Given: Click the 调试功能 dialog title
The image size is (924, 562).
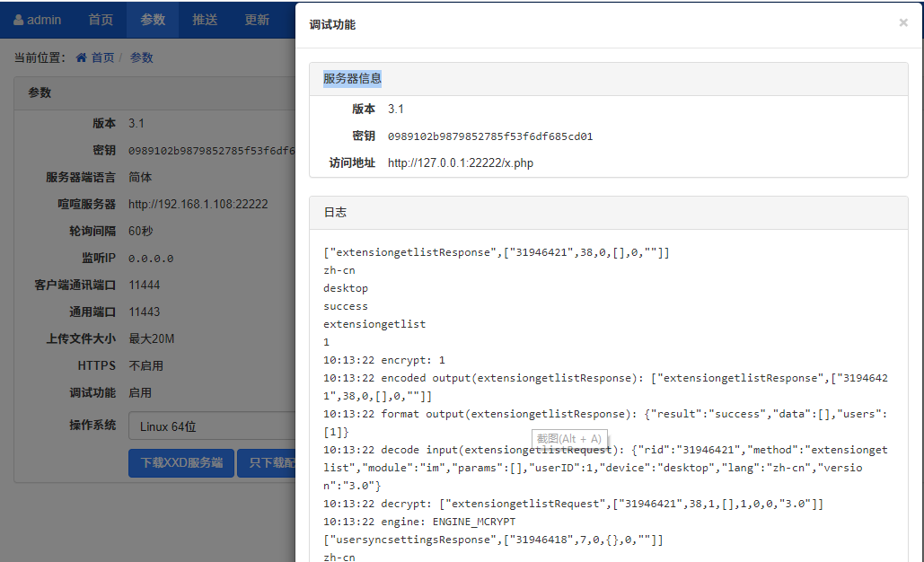Looking at the screenshot, I should [x=332, y=24].
